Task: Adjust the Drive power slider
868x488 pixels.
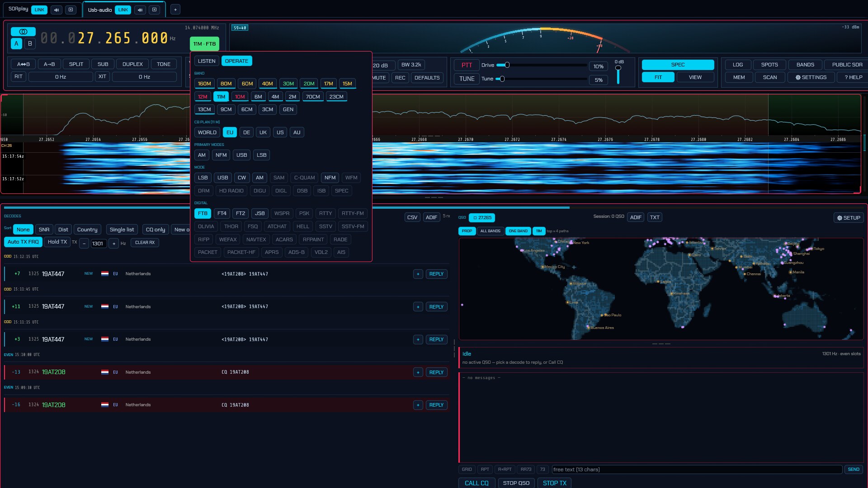Action: coord(542,65)
